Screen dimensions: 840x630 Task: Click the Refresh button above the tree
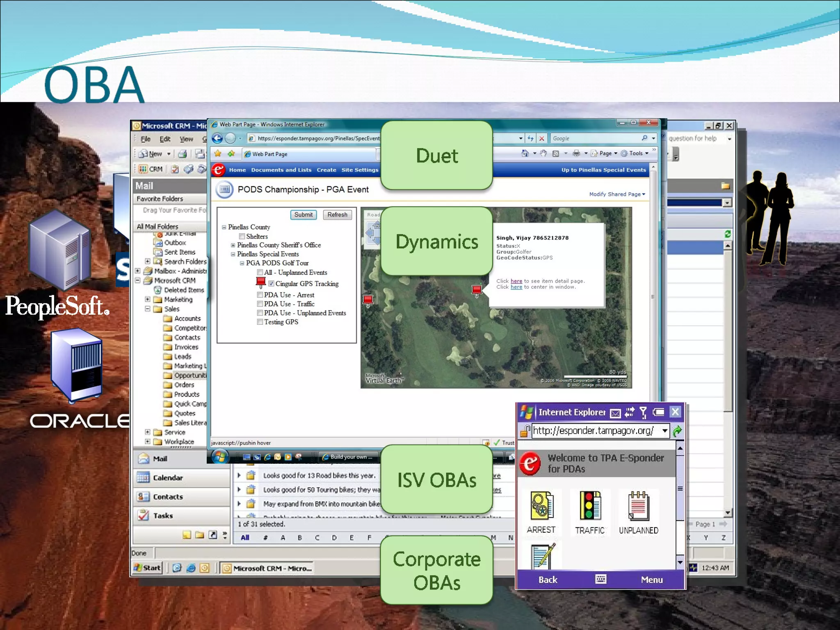click(x=337, y=215)
